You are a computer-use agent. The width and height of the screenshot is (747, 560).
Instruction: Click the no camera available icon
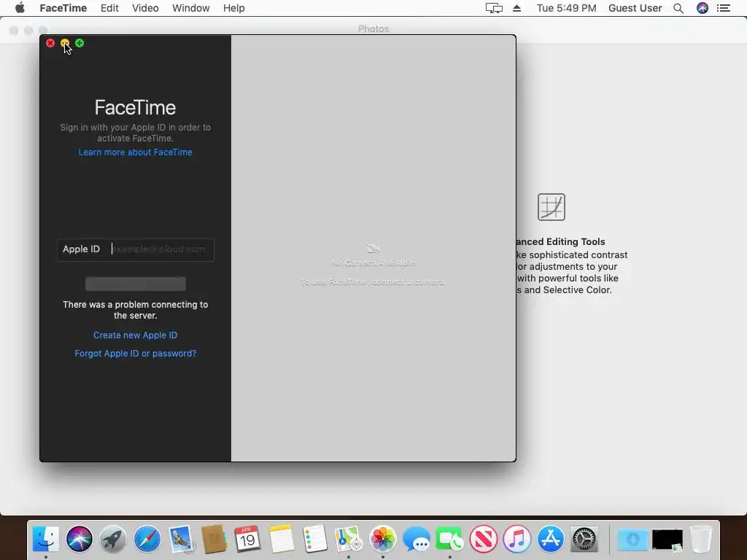[373, 248]
